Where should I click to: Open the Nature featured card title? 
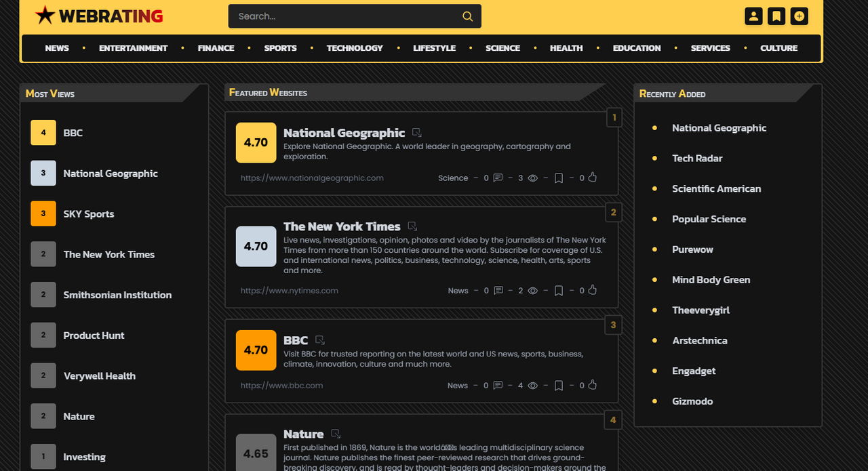click(303, 434)
